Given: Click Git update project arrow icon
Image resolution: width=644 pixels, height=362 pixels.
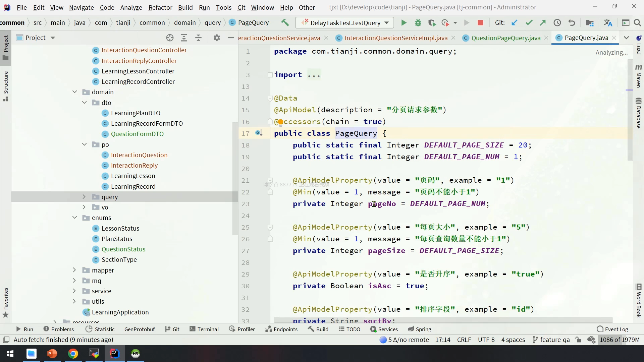Looking at the screenshot, I should (514, 23).
